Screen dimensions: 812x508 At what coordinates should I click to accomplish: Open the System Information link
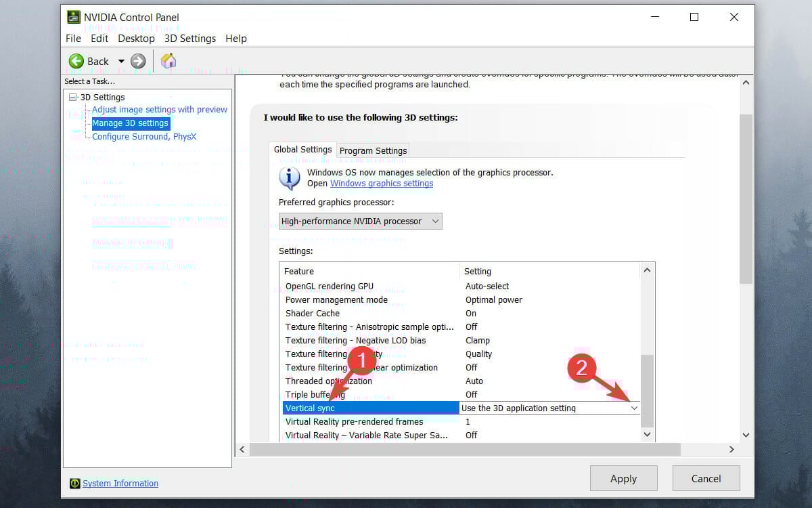click(x=120, y=484)
